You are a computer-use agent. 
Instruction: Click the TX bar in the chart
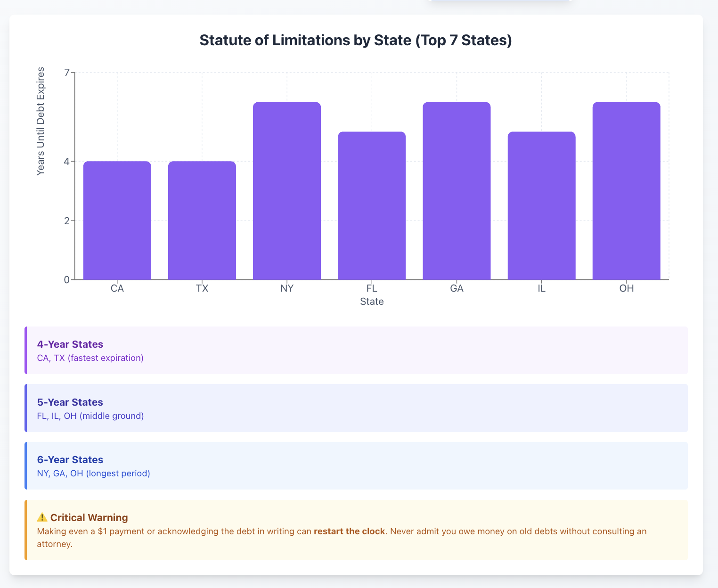[x=202, y=220]
